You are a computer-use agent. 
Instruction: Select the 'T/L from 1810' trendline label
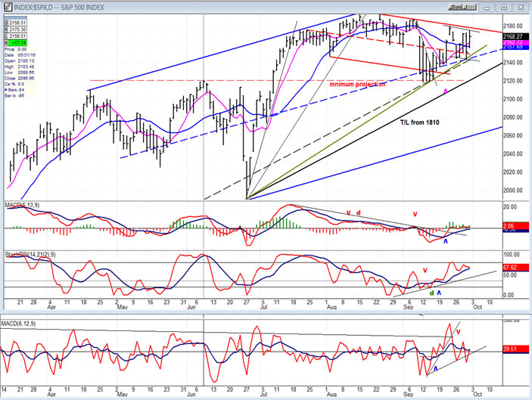pos(420,122)
